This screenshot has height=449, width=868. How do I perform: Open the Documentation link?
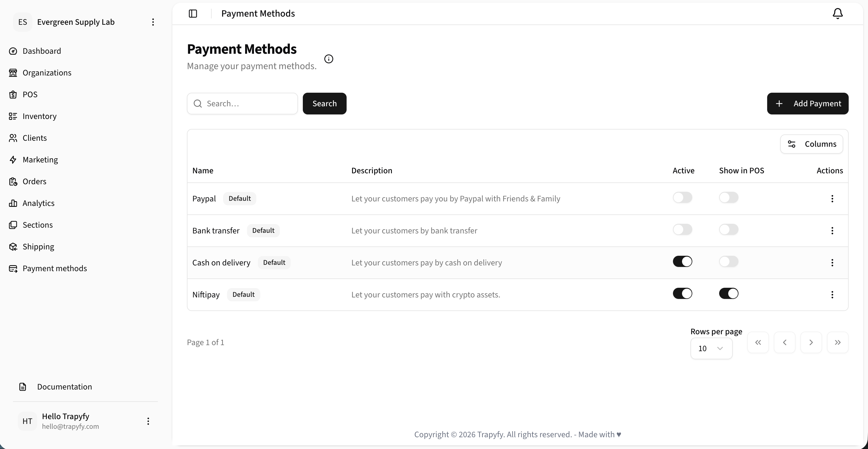(64, 387)
